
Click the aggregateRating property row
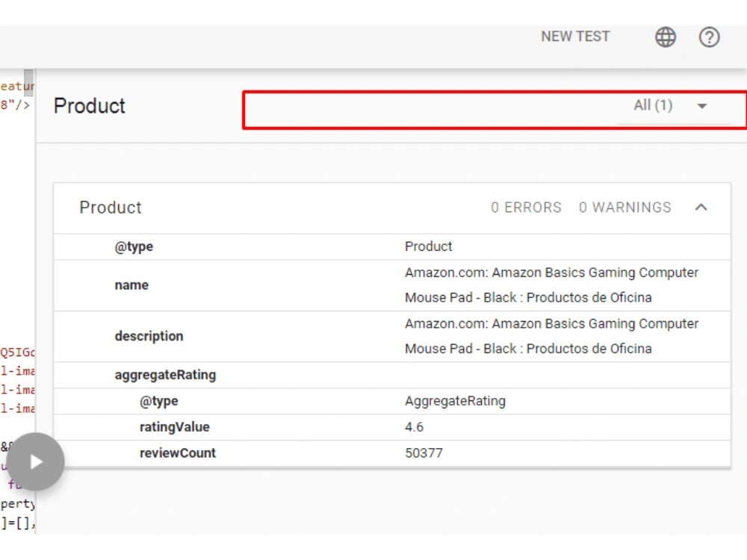tap(392, 376)
